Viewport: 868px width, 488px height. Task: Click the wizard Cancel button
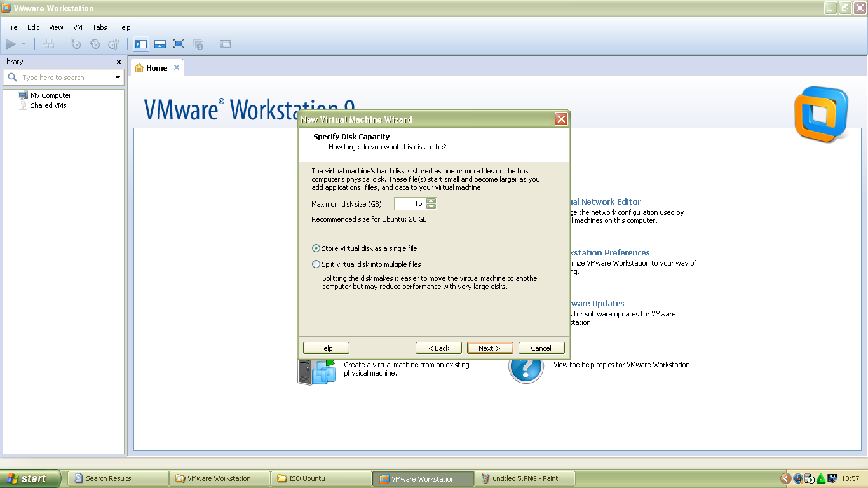point(541,348)
